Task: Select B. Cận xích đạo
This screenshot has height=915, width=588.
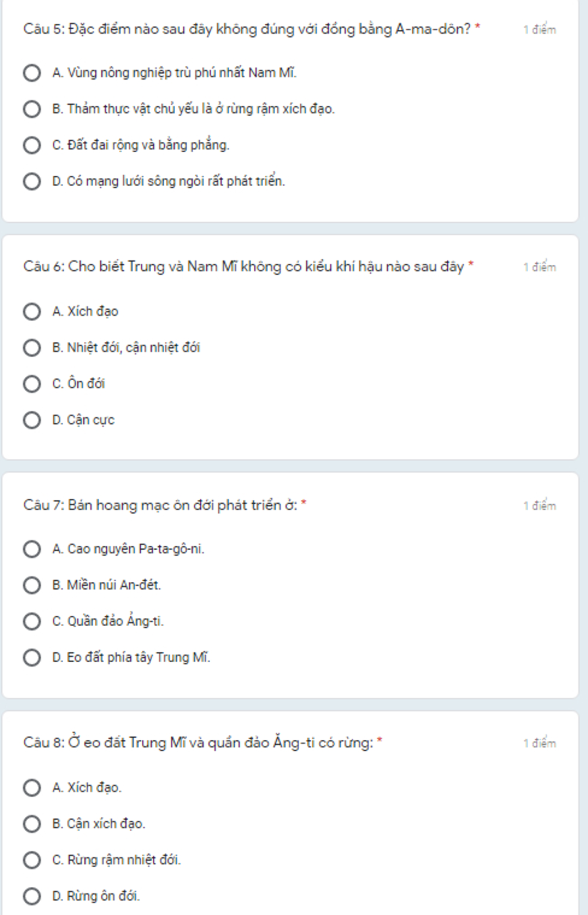Action: [x=32, y=824]
